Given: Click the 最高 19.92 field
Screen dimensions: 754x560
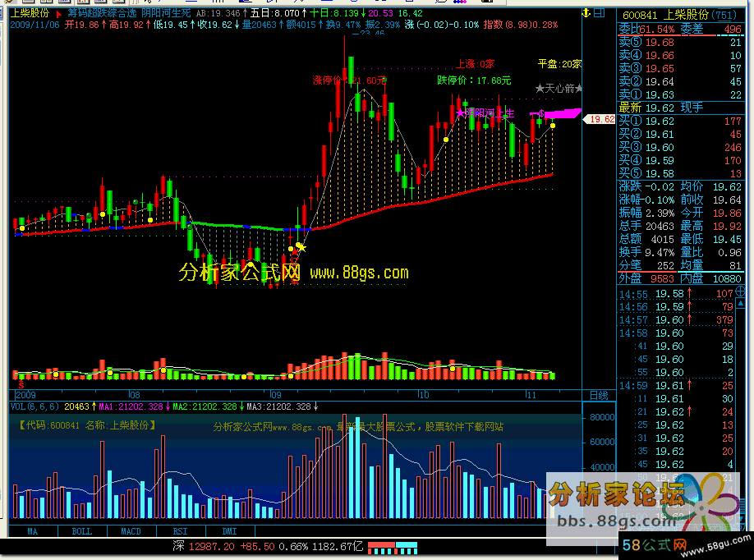Looking at the screenshot, I should point(711,226).
